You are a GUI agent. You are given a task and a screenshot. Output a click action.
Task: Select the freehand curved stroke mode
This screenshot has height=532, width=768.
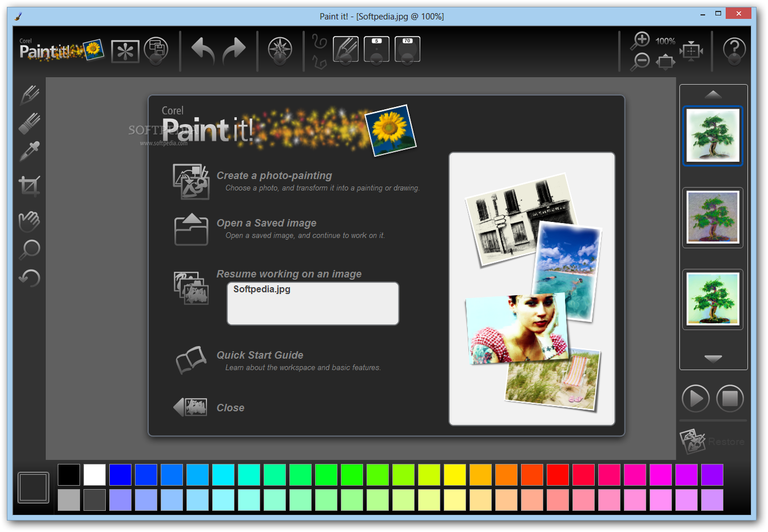pos(319,41)
